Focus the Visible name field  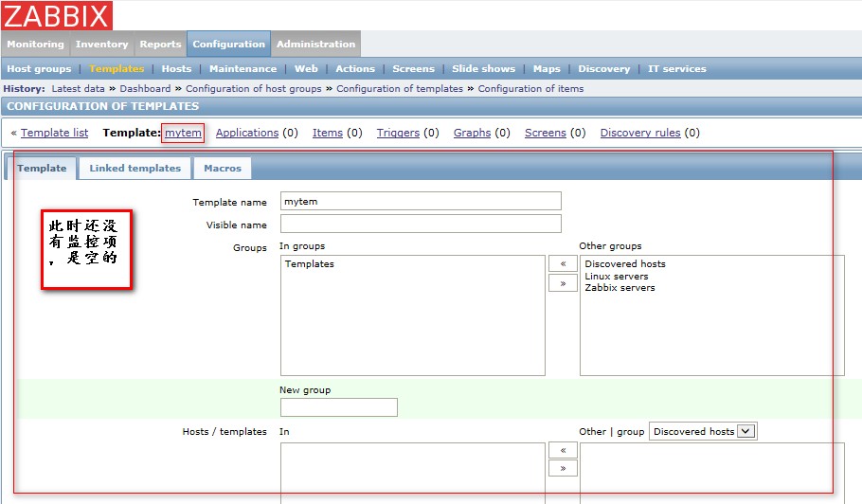coord(421,224)
